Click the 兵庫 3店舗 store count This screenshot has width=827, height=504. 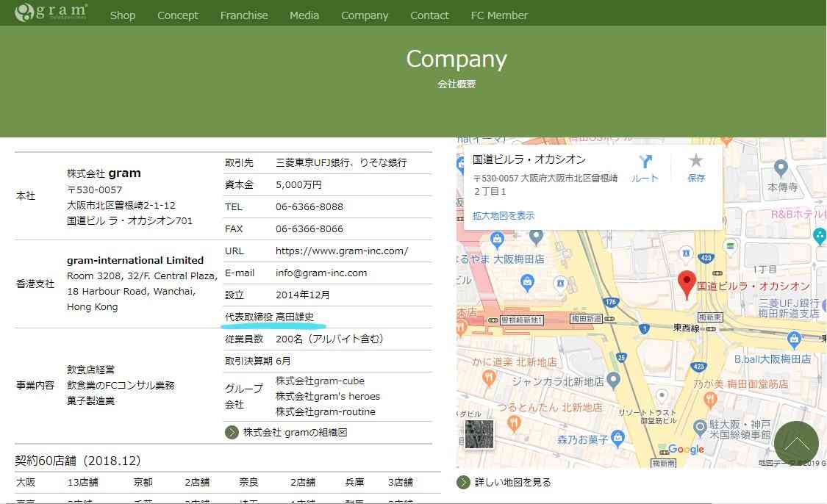coord(379,483)
